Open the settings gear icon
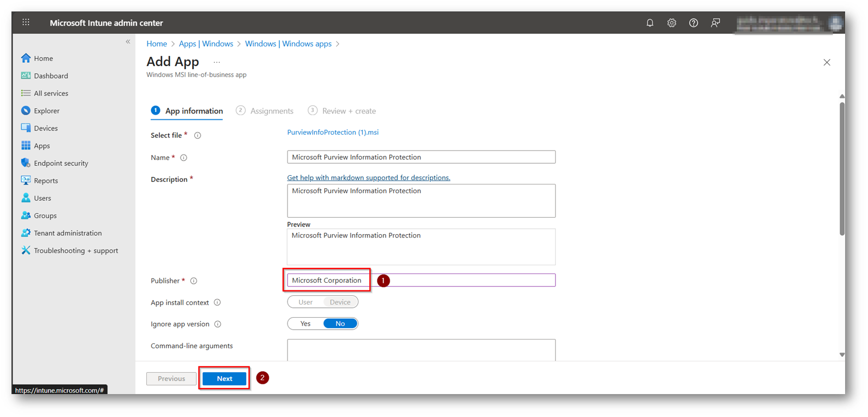The width and height of the screenshot is (868, 417). click(672, 23)
